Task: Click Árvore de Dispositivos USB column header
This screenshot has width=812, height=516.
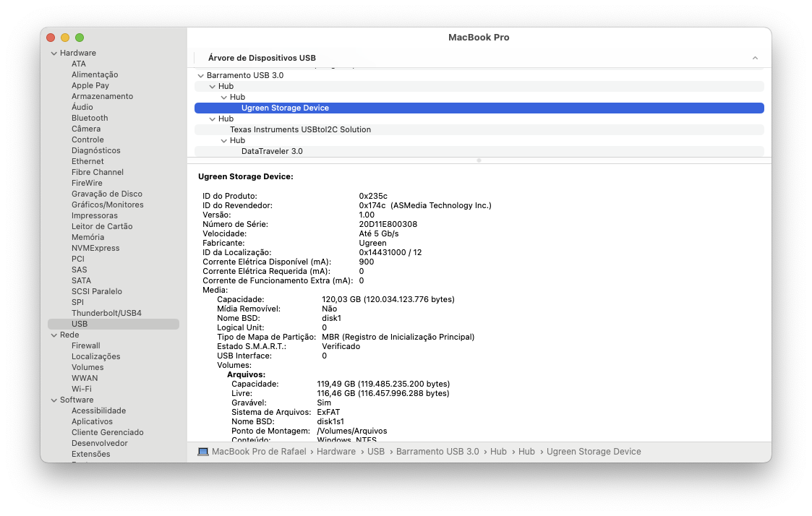Action: pos(262,58)
